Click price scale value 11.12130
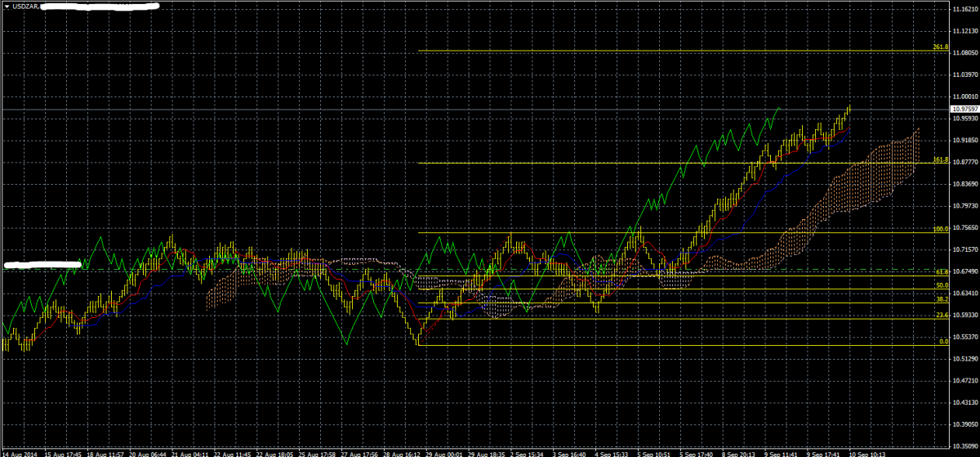Viewport: 980px width, 457px height. coord(964,31)
